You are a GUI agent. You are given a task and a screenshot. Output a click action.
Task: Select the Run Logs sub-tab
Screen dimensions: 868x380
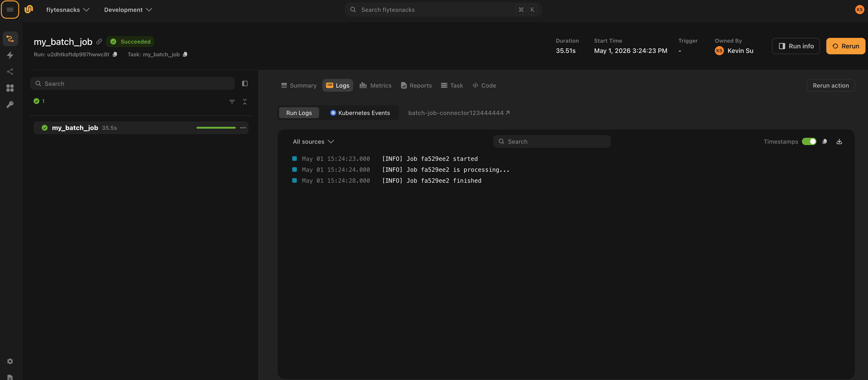(299, 113)
